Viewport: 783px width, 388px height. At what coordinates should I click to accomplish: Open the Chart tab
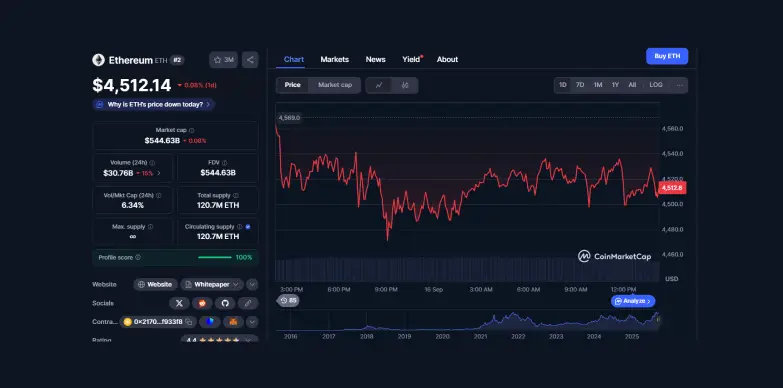click(x=294, y=59)
